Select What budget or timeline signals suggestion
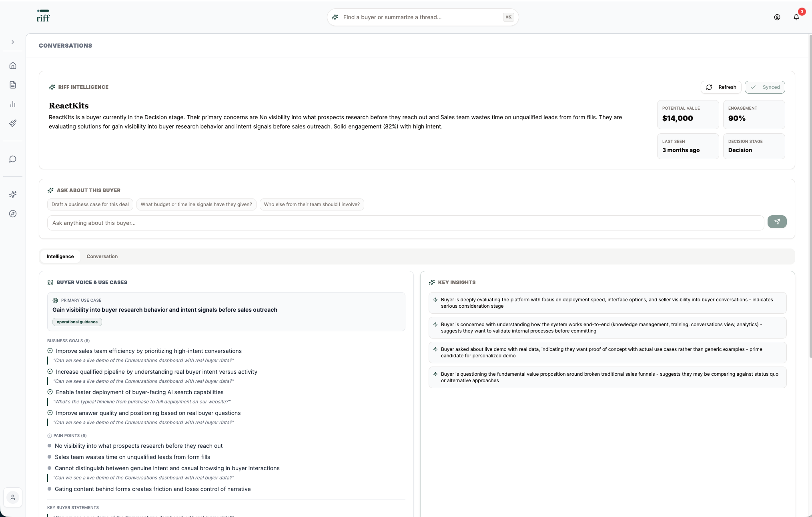This screenshot has height=517, width=812. pyautogui.click(x=196, y=204)
